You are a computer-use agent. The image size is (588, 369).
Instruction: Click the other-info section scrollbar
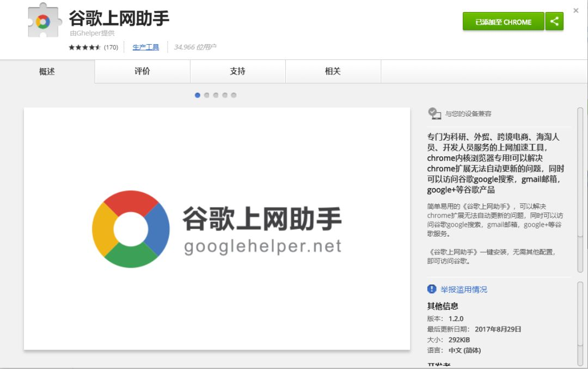(x=580, y=323)
